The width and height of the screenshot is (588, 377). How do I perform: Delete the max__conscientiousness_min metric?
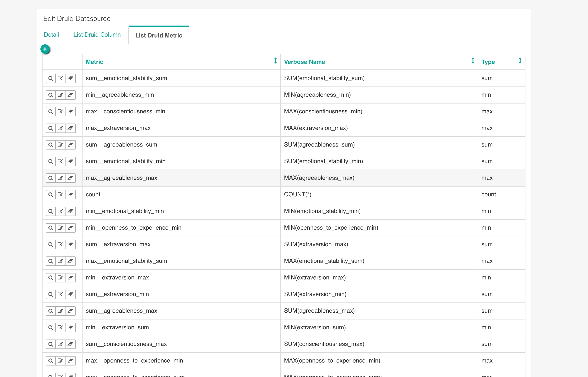(x=70, y=112)
